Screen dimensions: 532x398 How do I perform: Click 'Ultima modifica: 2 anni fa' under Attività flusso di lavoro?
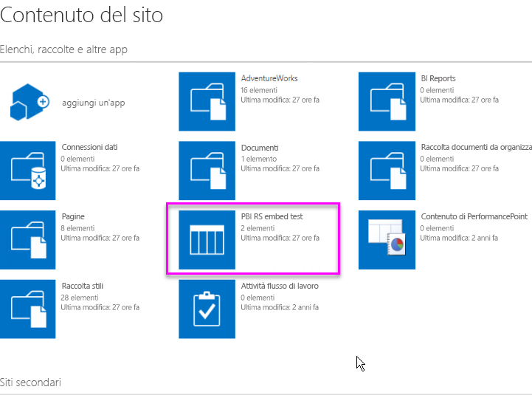point(280,307)
